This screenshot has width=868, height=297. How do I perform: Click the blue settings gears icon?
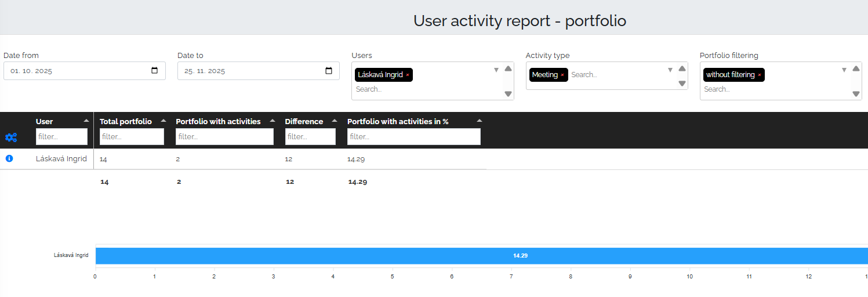(x=11, y=137)
